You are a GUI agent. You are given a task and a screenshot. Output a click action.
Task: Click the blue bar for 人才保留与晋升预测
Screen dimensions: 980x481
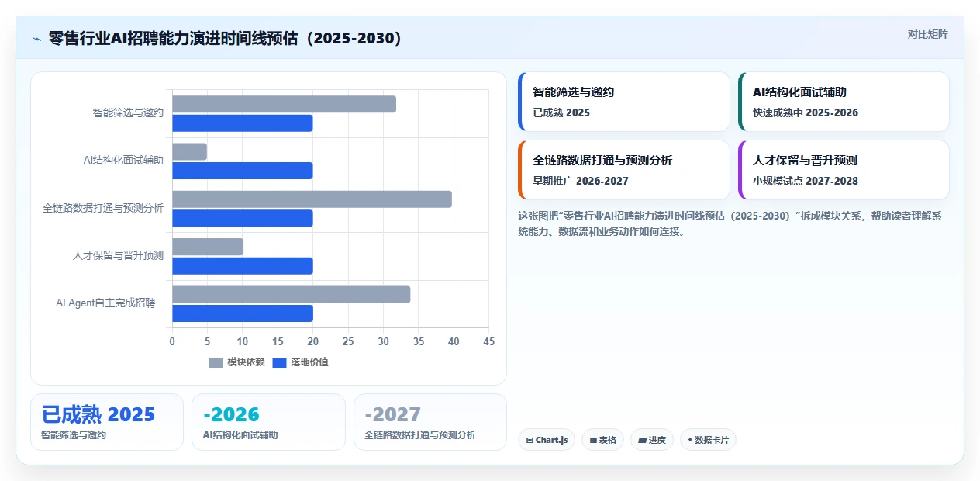[242, 266]
